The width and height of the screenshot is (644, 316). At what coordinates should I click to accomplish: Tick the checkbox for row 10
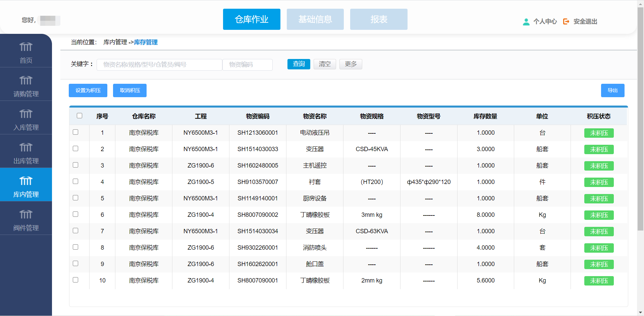pos(75,280)
